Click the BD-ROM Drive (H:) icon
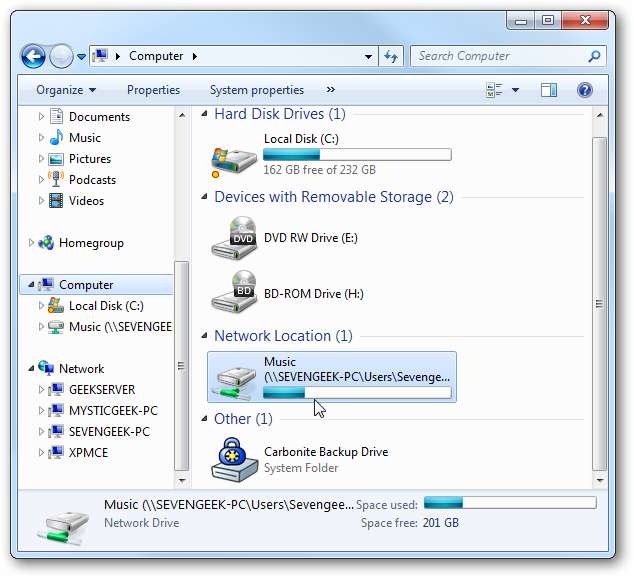Image resolution: width=634 pixels, height=577 pixels. [x=234, y=292]
